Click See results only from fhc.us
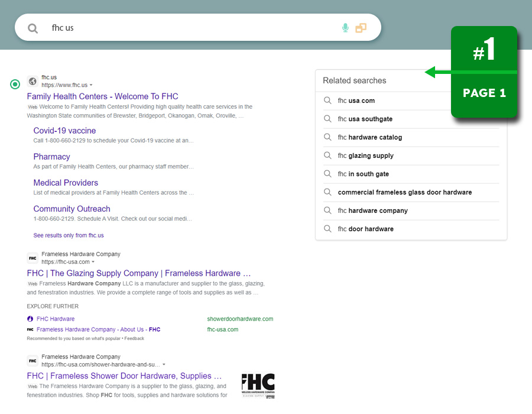This screenshot has width=532, height=414. pos(69,235)
